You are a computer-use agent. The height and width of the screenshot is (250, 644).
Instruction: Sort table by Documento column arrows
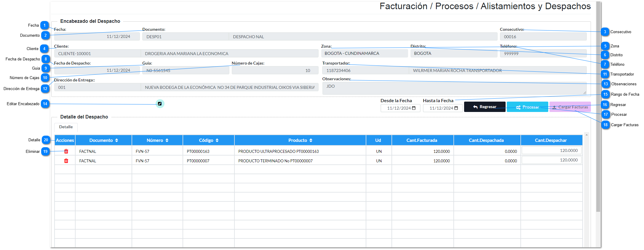(x=116, y=140)
